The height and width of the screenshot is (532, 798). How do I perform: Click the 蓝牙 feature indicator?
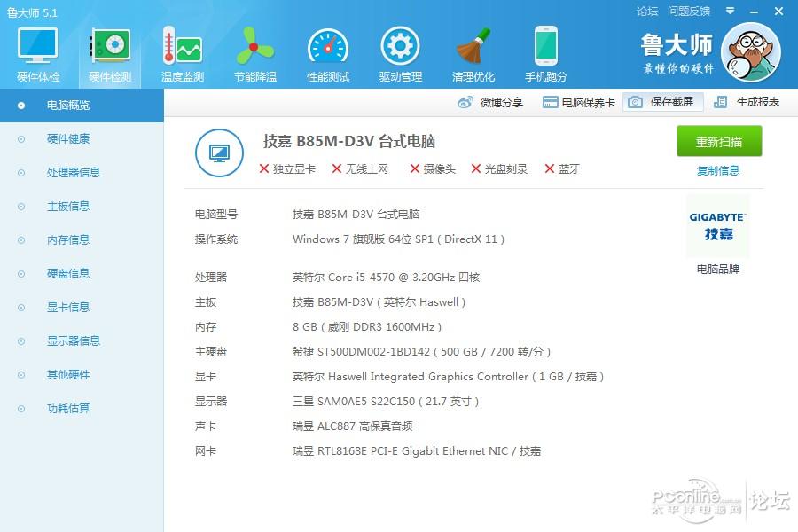pos(562,169)
